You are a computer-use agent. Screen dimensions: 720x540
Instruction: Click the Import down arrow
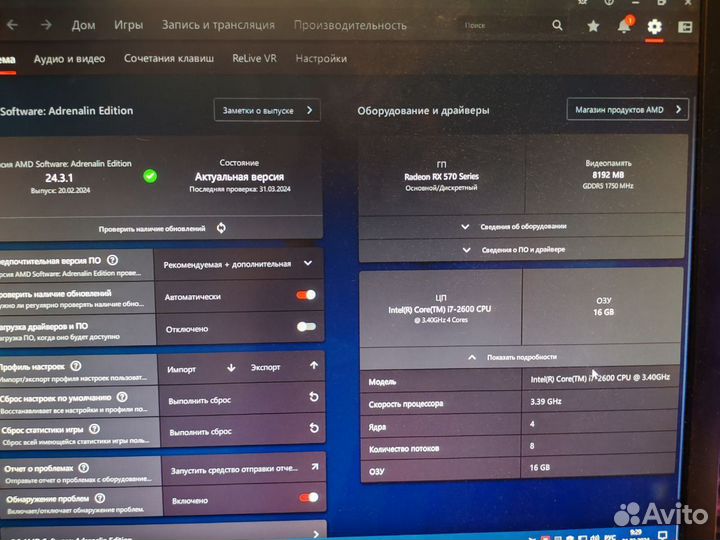pos(231,368)
